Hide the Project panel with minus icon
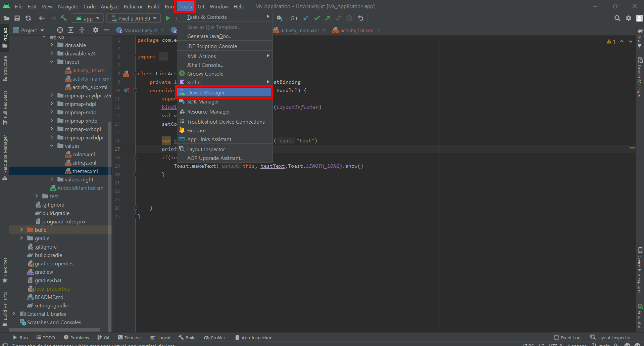Viewport: 644px width, 346px height. (107, 30)
